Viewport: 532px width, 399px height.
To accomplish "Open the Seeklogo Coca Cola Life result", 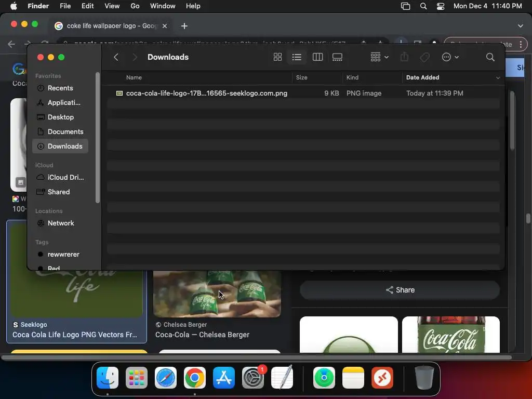I will coord(75,335).
